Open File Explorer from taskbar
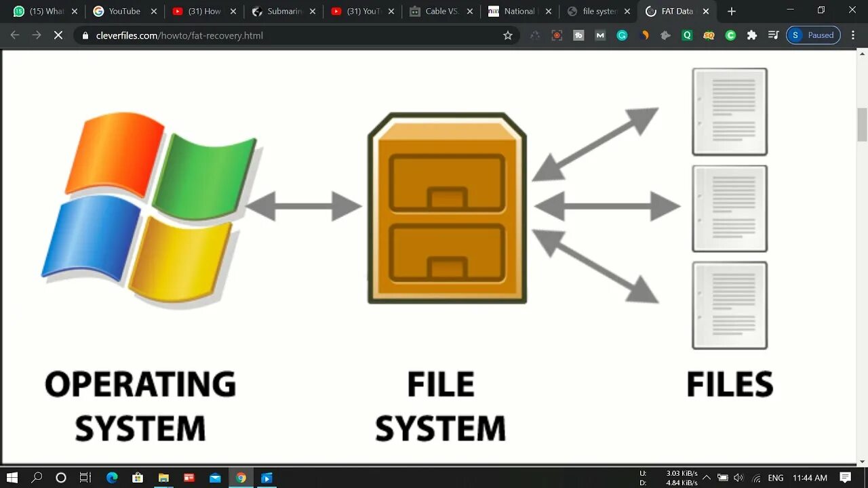 [x=163, y=478]
